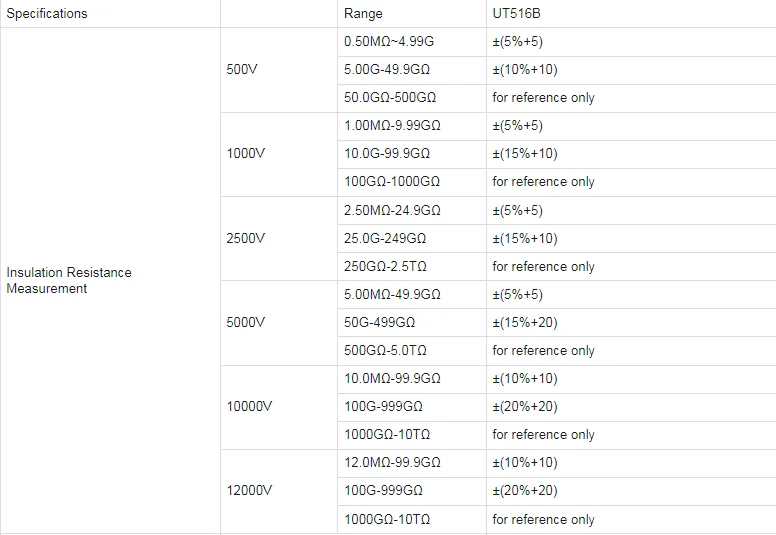Select the 1000V test voltage cell
The height and width of the screenshot is (535, 776).
(247, 154)
